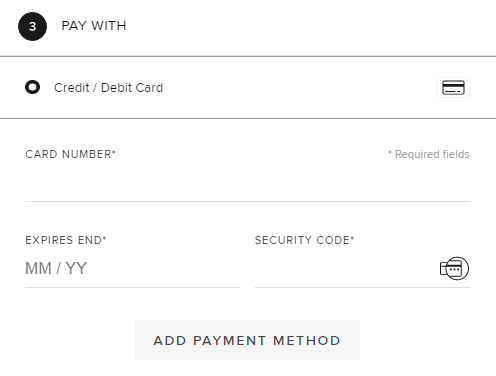Click the number 3 inside the black circle
Image resolution: width=496 pixels, height=376 pixels.
(32, 26)
